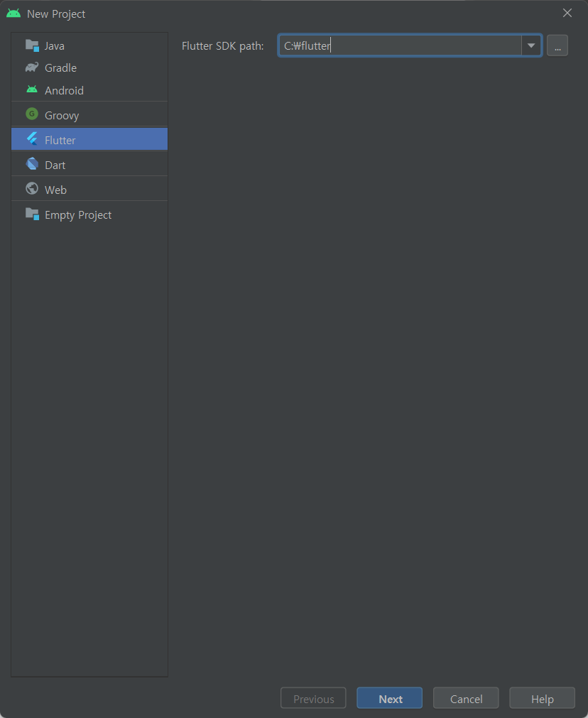
Task: Pick the Android project type label
Action: [x=64, y=91]
